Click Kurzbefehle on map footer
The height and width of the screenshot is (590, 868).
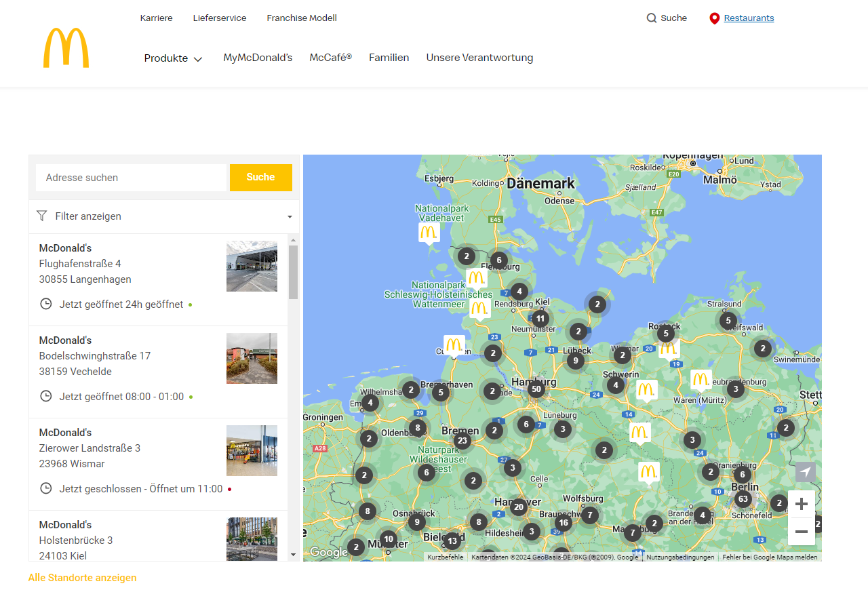[x=446, y=557]
